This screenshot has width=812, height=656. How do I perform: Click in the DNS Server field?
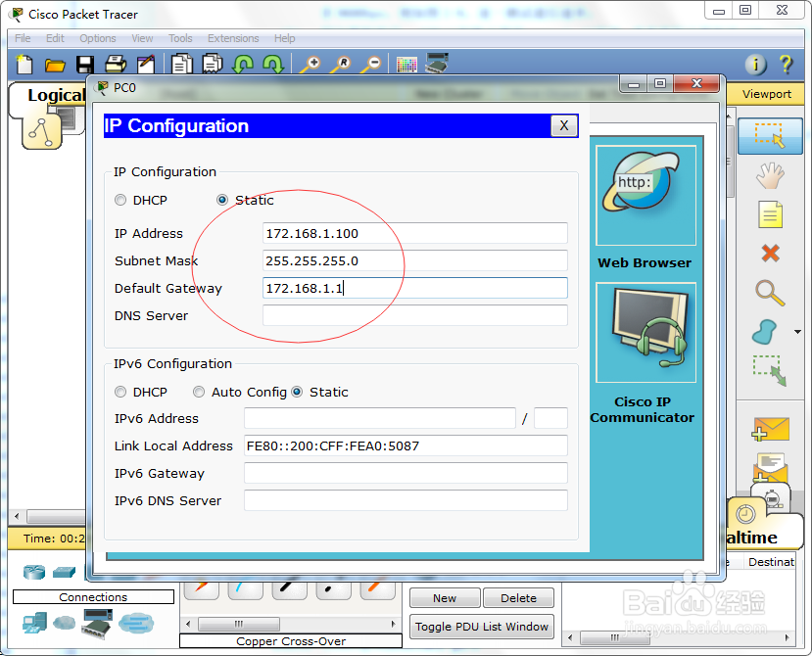coord(414,315)
